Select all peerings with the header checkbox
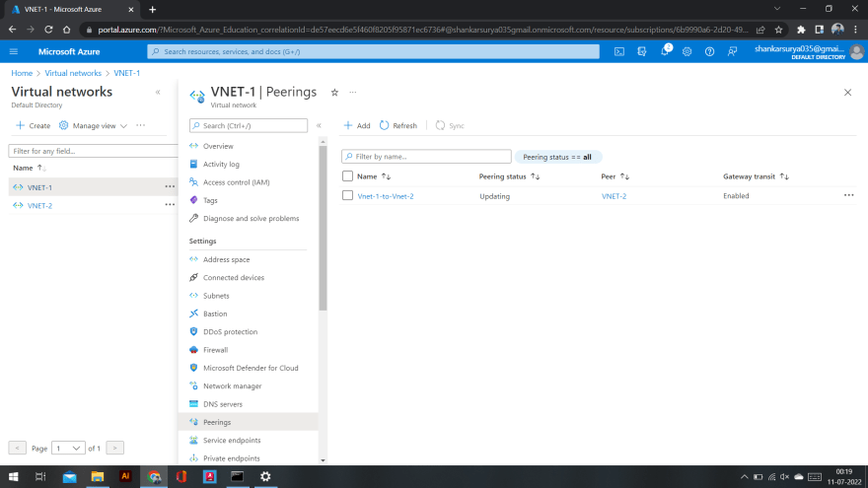 pyautogui.click(x=347, y=176)
